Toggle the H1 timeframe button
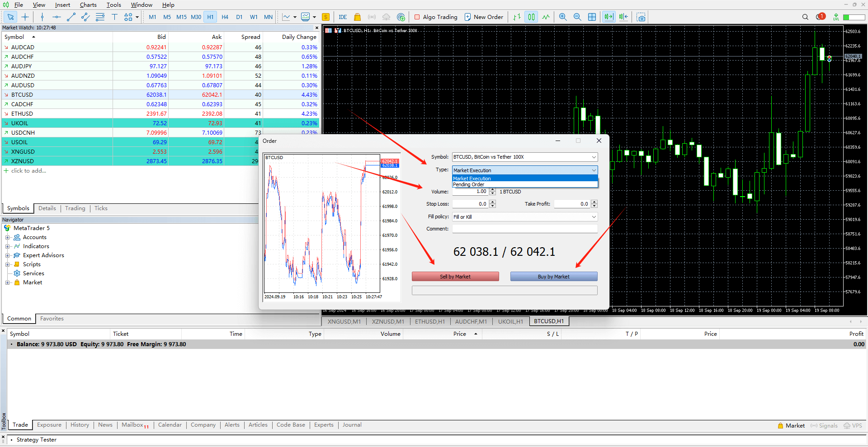868x447 pixels. click(x=210, y=17)
